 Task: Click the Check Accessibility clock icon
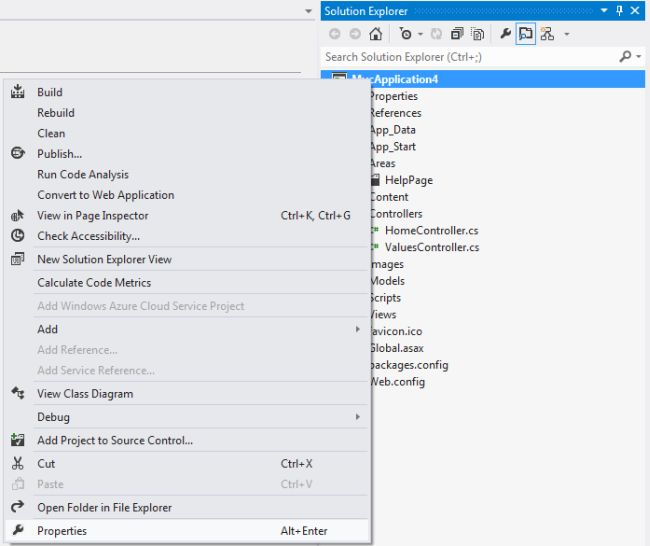click(x=17, y=235)
